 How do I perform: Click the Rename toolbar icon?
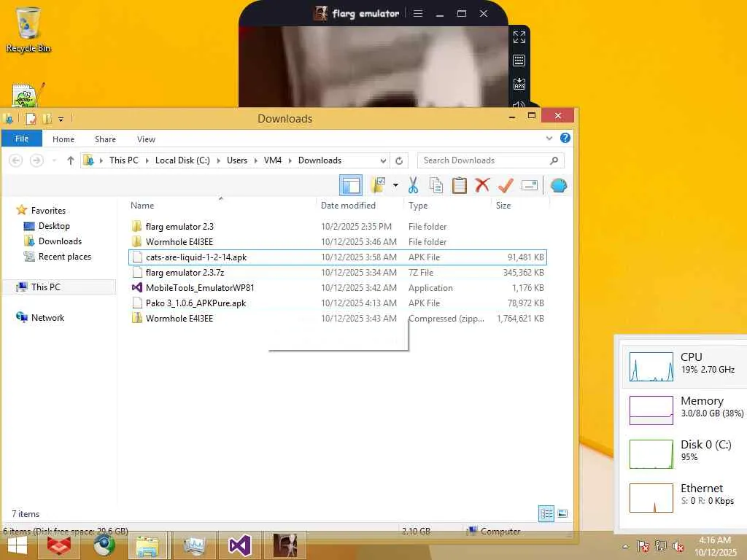(530, 185)
